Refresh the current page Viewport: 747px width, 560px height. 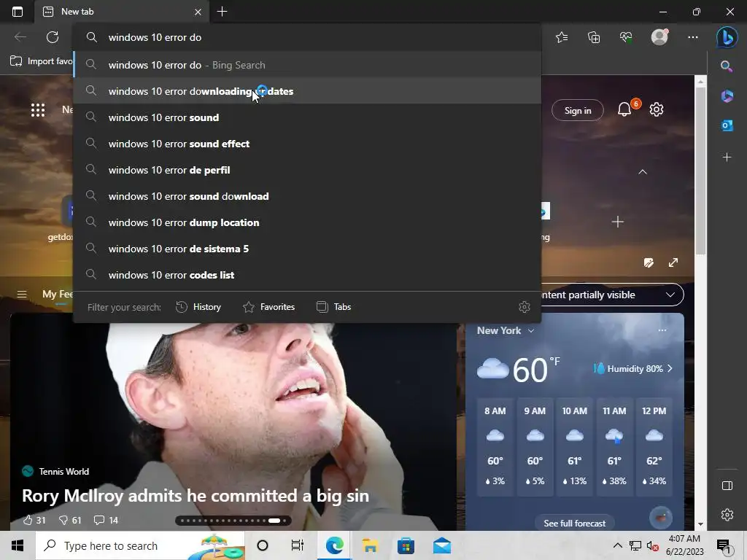[53, 37]
